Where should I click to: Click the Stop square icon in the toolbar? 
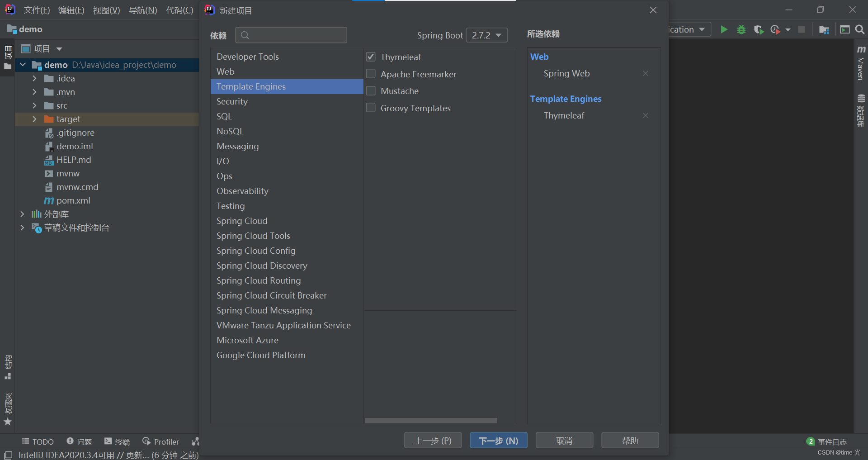[x=802, y=29]
